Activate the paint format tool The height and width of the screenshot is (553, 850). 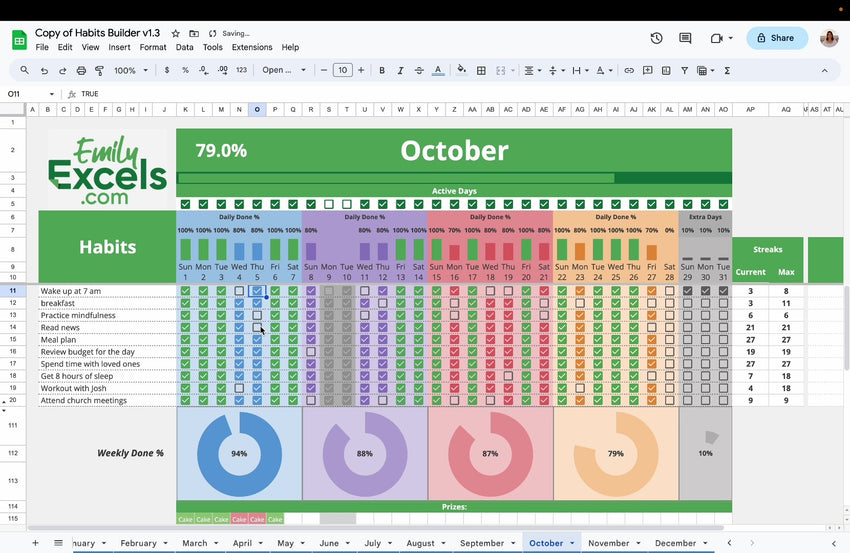pyautogui.click(x=99, y=70)
